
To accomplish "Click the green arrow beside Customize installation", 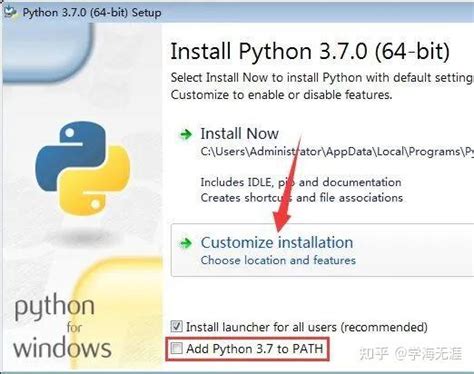I will [186, 243].
